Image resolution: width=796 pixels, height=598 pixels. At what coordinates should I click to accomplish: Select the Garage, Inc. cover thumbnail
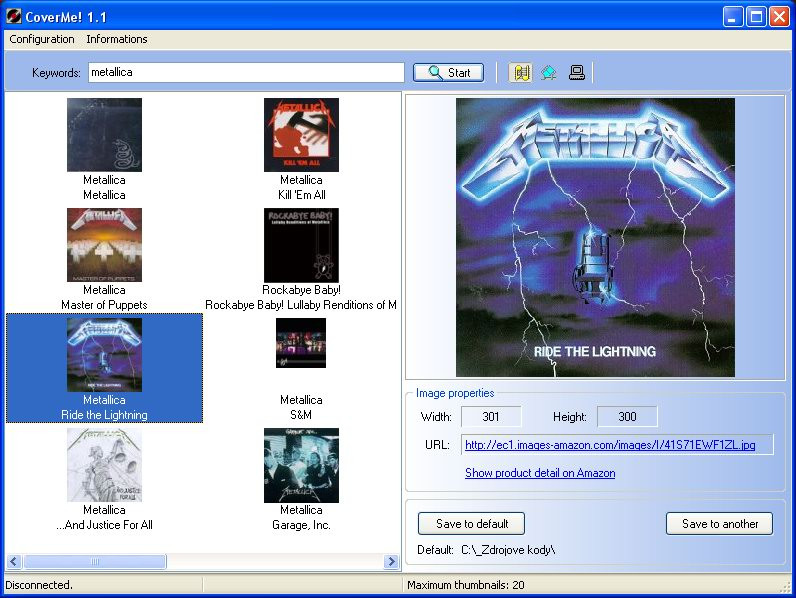(x=302, y=465)
